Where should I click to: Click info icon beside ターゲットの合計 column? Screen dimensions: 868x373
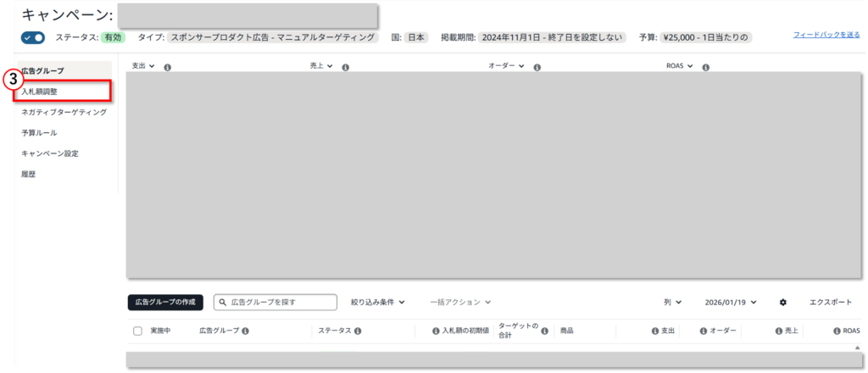tap(544, 331)
